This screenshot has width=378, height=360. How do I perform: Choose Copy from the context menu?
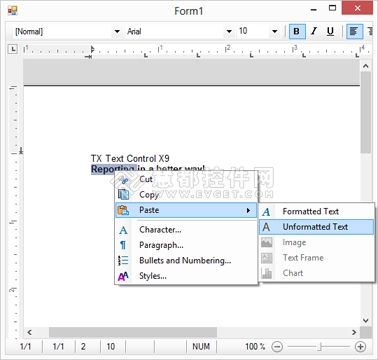click(186, 195)
